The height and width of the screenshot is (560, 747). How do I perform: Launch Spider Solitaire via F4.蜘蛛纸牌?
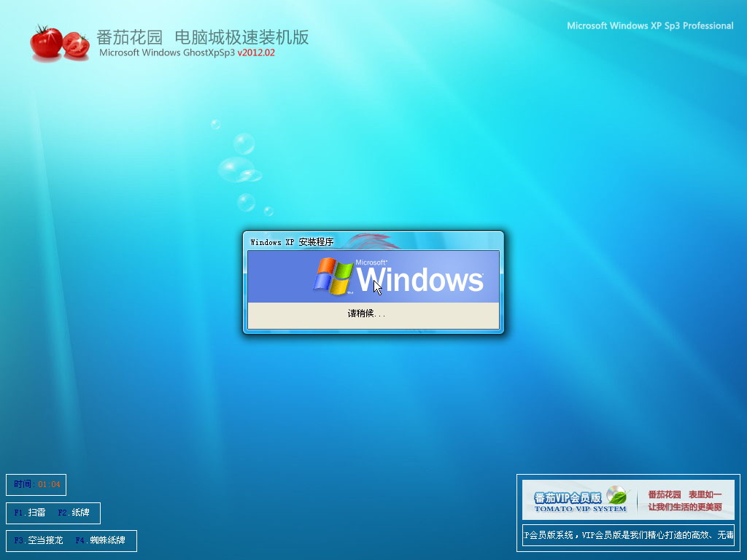pos(101,540)
